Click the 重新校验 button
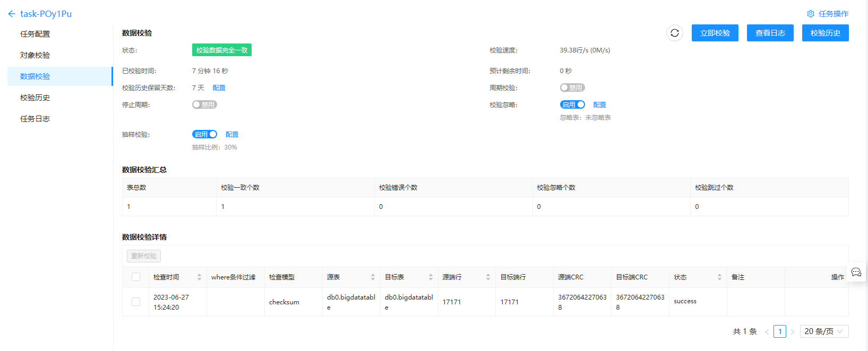 (x=144, y=256)
